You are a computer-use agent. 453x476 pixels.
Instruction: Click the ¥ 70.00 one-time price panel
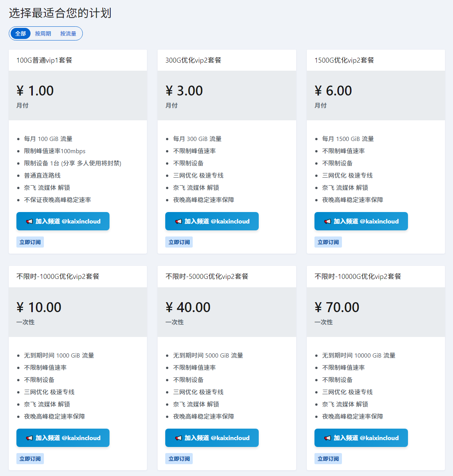(376, 312)
